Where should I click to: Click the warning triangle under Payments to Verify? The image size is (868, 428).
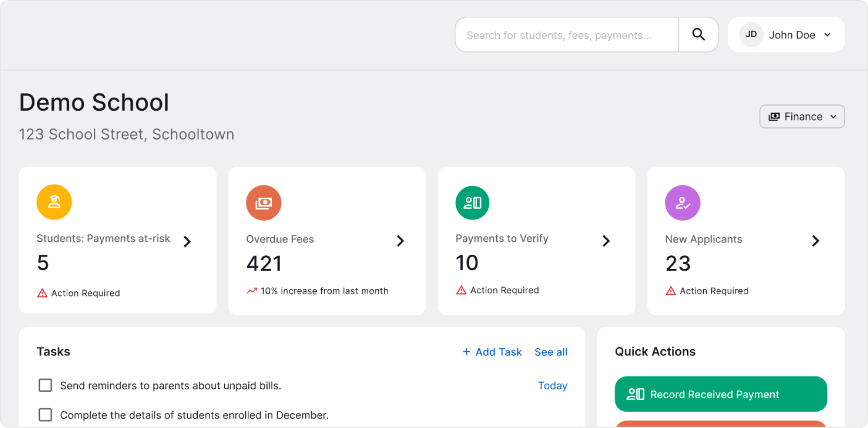461,290
